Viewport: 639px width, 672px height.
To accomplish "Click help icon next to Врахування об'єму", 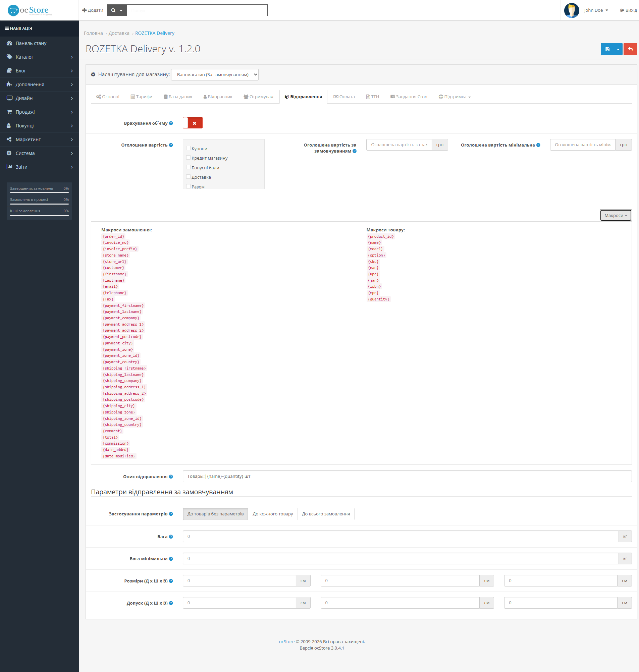I will point(171,123).
